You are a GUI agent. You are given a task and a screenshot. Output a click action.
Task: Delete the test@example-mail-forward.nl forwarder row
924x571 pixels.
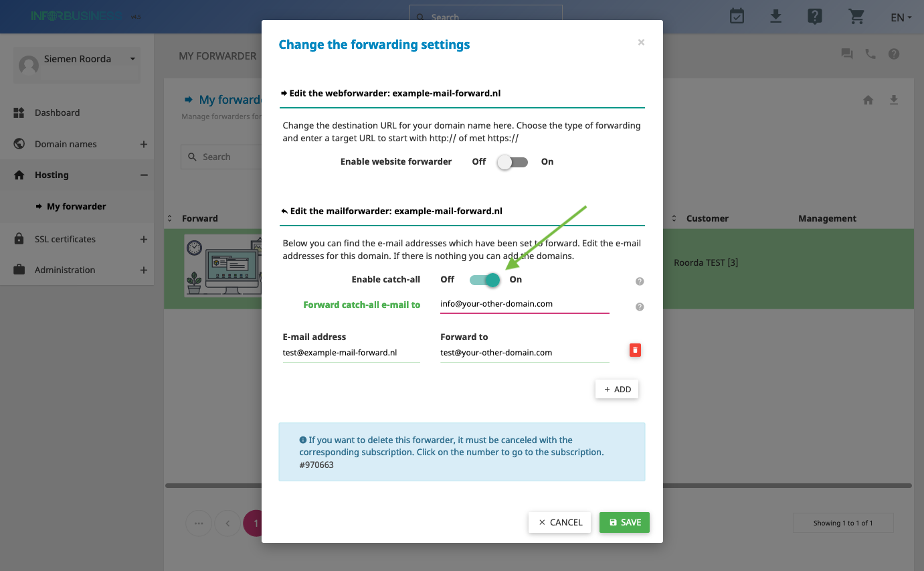(x=635, y=350)
